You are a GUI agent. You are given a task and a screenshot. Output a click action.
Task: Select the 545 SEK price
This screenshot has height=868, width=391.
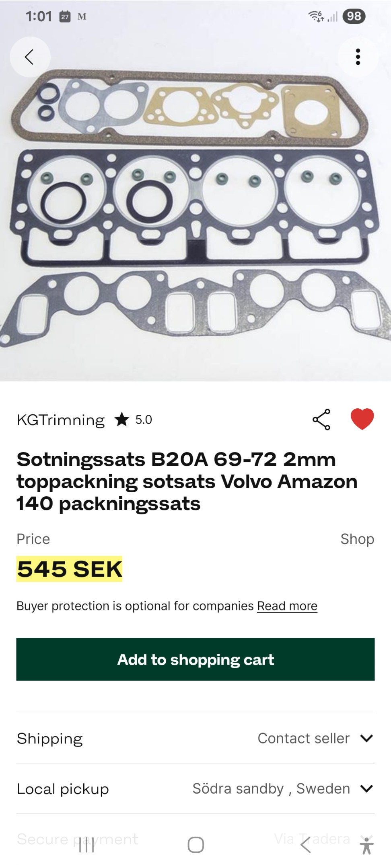[69, 569]
